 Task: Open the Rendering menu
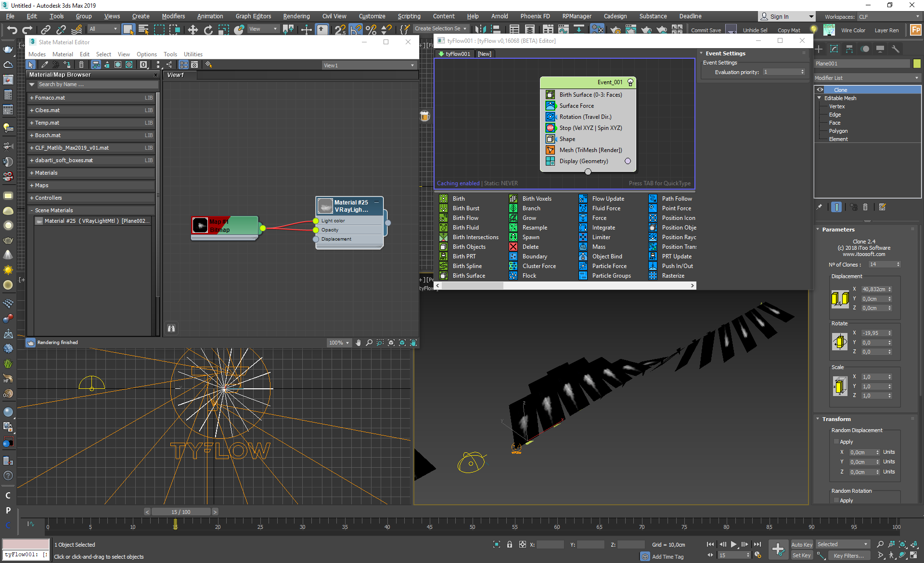296,16
